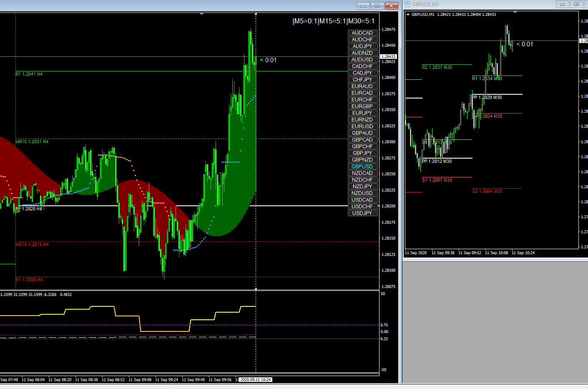Change symbol to NZDCAD
588x389 pixels.
click(362, 173)
